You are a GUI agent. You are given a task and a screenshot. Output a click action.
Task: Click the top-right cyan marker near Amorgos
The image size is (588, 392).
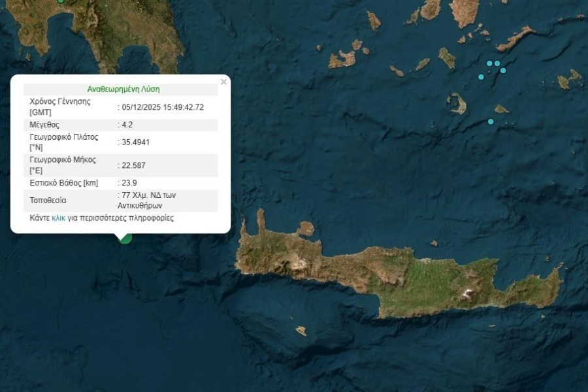coord(497,63)
